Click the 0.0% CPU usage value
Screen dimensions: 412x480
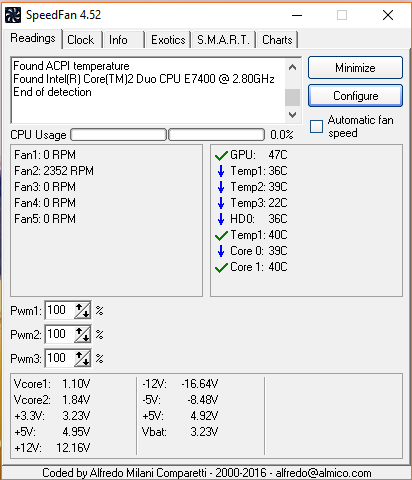282,135
